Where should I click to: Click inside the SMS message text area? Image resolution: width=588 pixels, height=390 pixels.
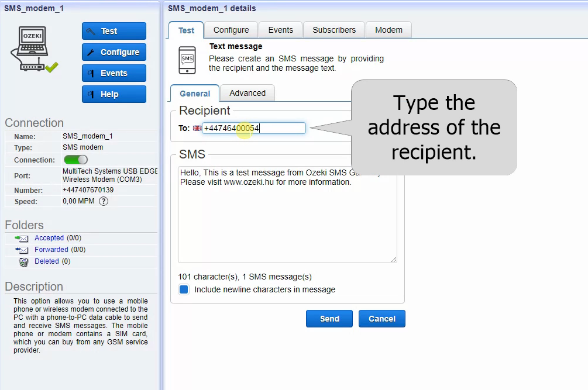[x=287, y=216]
